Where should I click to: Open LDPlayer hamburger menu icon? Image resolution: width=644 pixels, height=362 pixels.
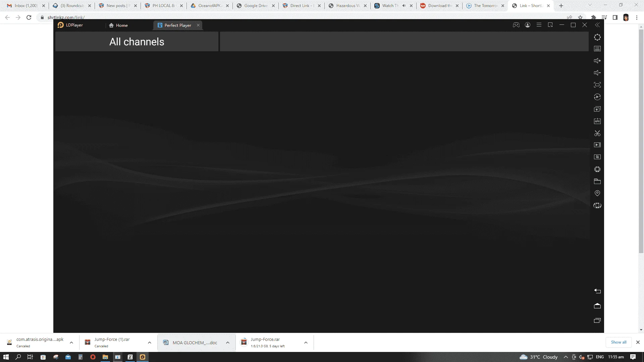pyautogui.click(x=539, y=25)
